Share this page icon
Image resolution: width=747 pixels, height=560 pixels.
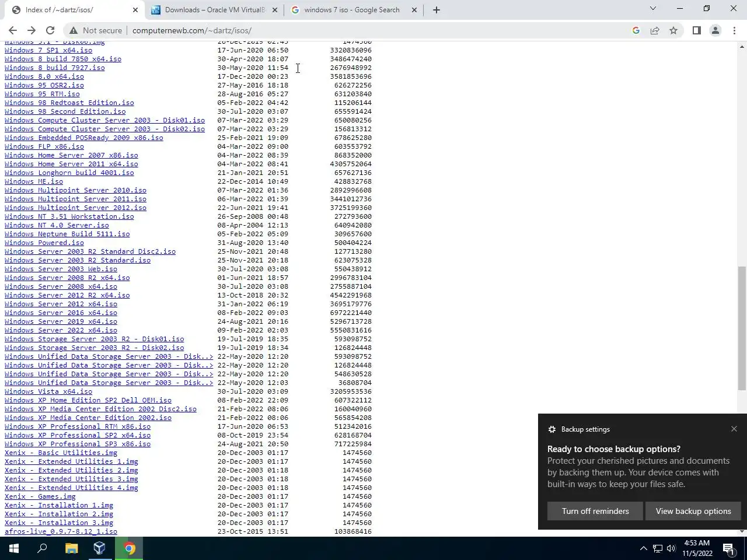[x=655, y=30]
